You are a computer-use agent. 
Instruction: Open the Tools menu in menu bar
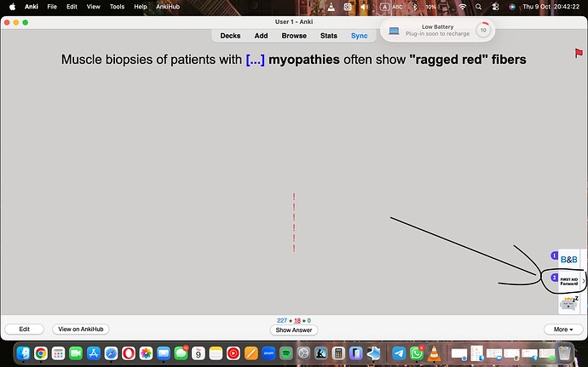click(x=117, y=6)
